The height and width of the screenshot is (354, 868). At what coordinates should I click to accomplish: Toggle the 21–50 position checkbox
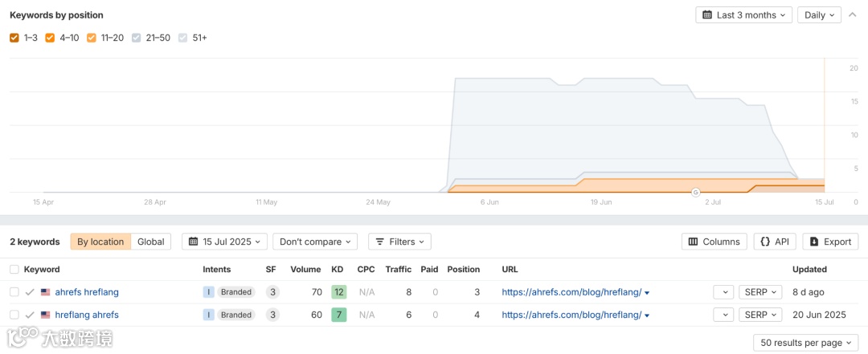pos(136,39)
